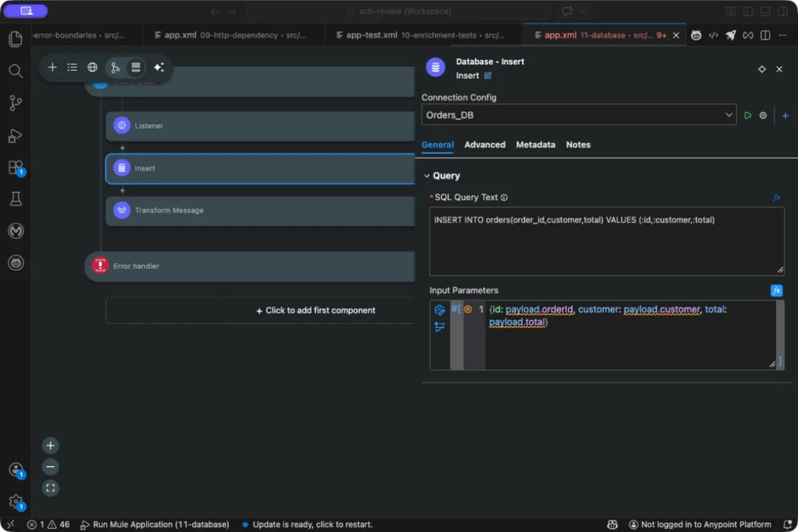Click into the SQL Query Text field

(607, 241)
